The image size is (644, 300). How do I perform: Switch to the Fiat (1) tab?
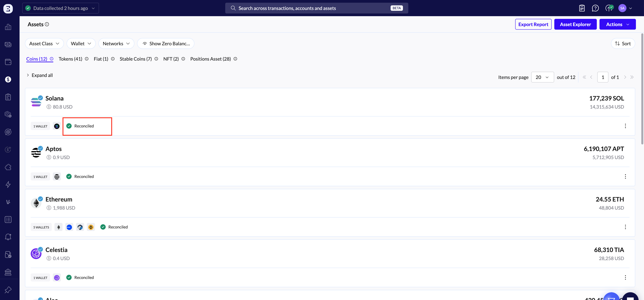[x=101, y=59]
